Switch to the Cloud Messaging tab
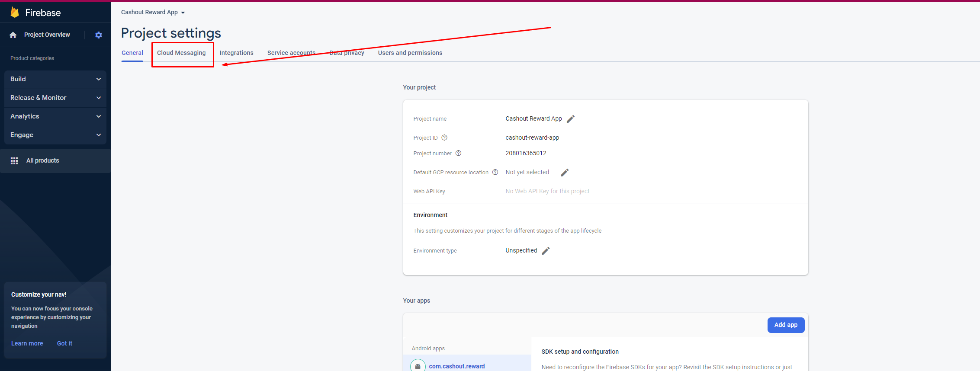 (x=181, y=53)
